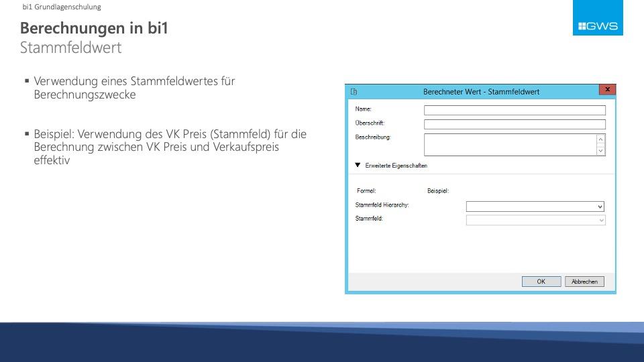Click the 'Stammfeldwert' subtitle
The width and height of the screenshot is (644, 362).
[70, 48]
